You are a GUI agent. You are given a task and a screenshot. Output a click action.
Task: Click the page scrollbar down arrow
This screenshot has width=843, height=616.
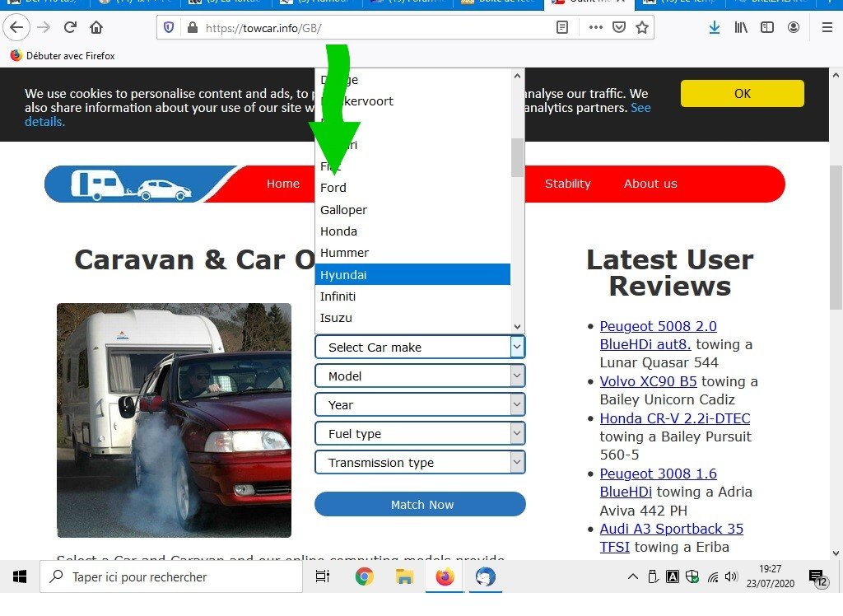836,553
